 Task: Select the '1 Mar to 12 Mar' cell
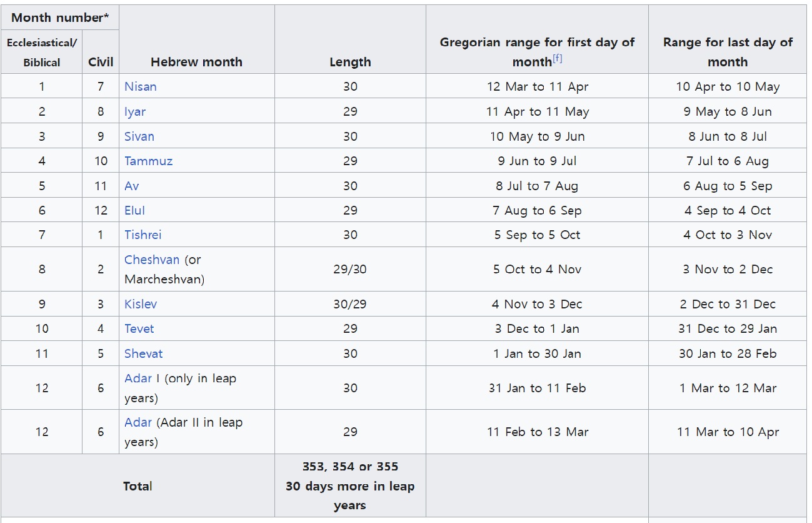(x=728, y=388)
